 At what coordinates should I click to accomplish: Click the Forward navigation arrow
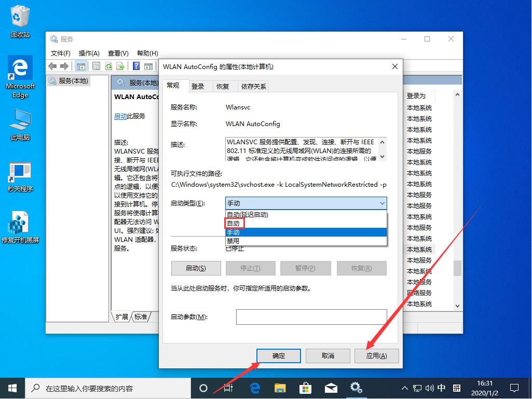63,66
